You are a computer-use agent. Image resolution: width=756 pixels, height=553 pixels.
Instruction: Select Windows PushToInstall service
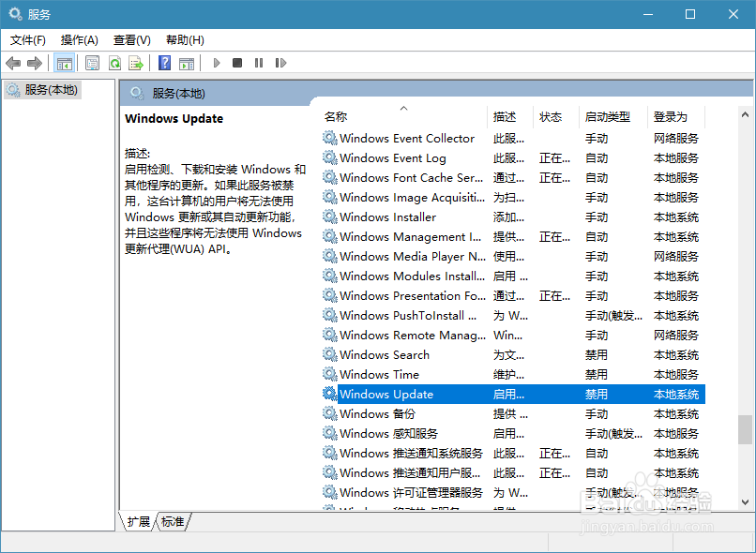point(408,316)
